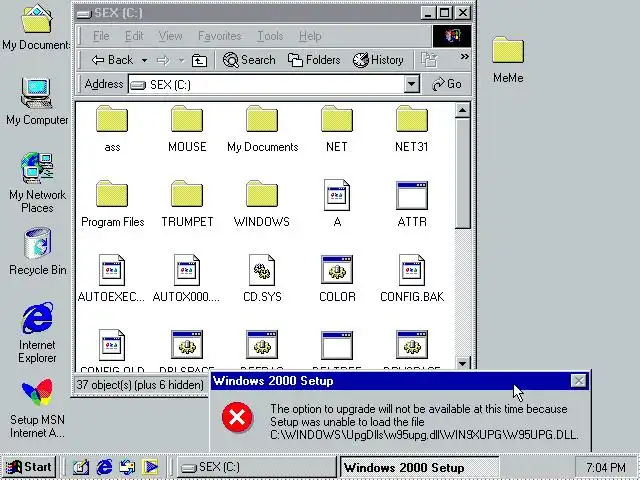Select the file named A
The image size is (640, 480).
[x=337, y=203]
